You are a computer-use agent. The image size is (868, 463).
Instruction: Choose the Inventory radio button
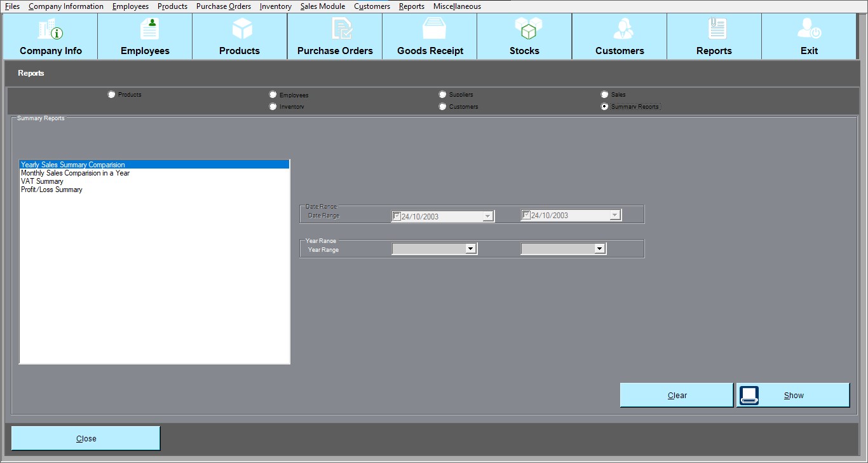click(x=273, y=107)
